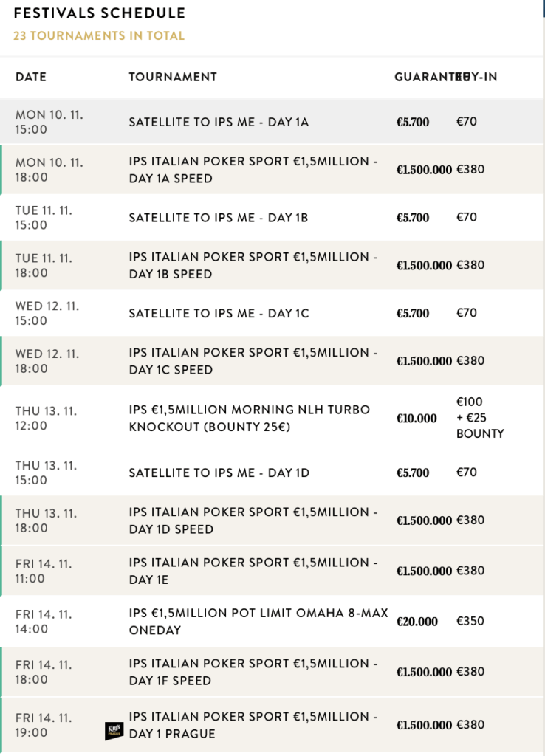This screenshot has width=545, height=756.
Task: Click the TOURNAMENT column header
Action: (x=173, y=77)
